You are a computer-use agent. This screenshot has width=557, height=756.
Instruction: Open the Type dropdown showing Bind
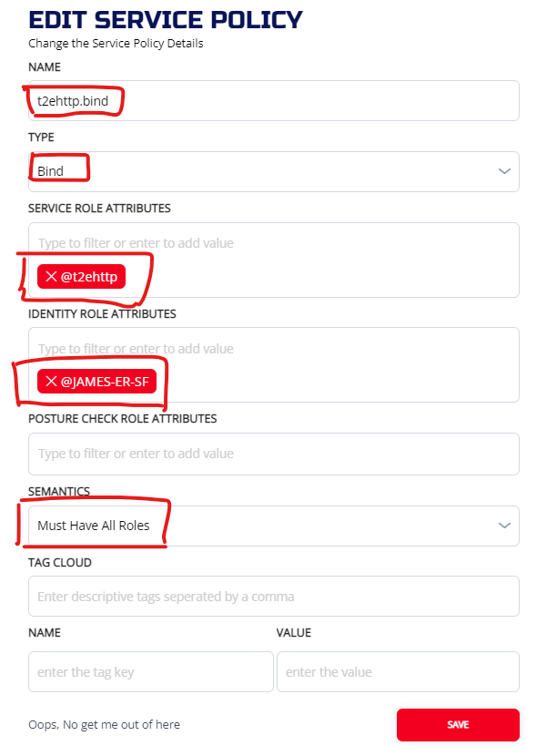273,171
